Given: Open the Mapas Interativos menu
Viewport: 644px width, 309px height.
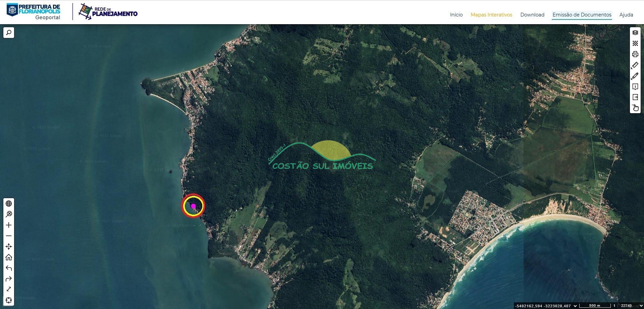Looking at the screenshot, I should click(x=491, y=15).
